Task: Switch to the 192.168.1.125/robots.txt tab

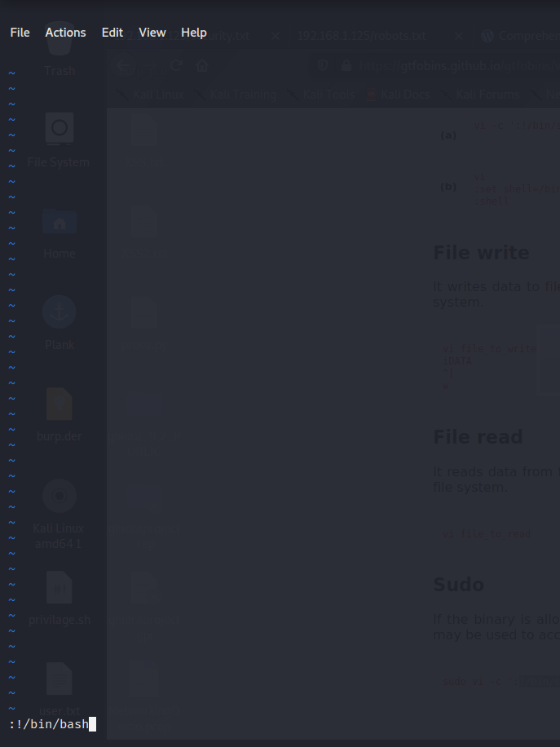Action: tap(362, 36)
